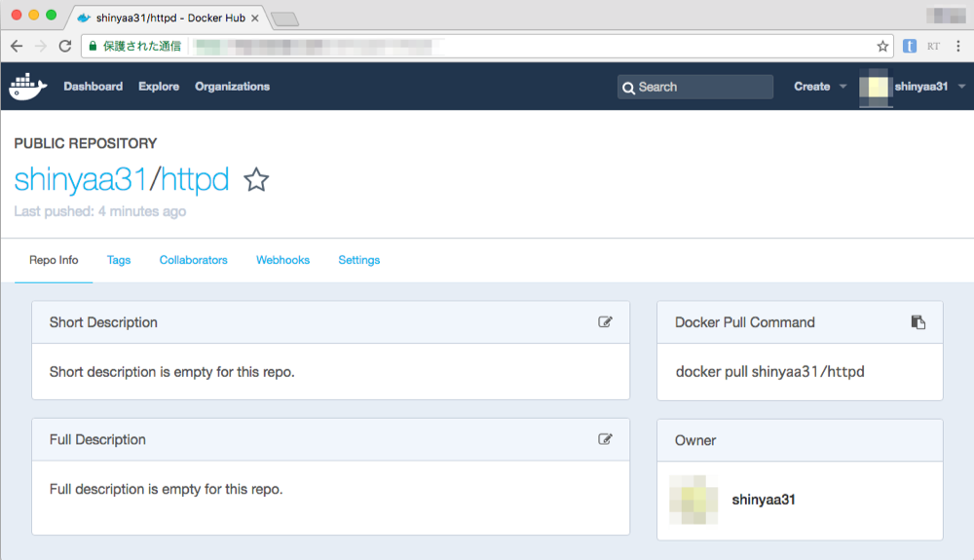
Task: Open the Dashboard page
Action: 94,87
